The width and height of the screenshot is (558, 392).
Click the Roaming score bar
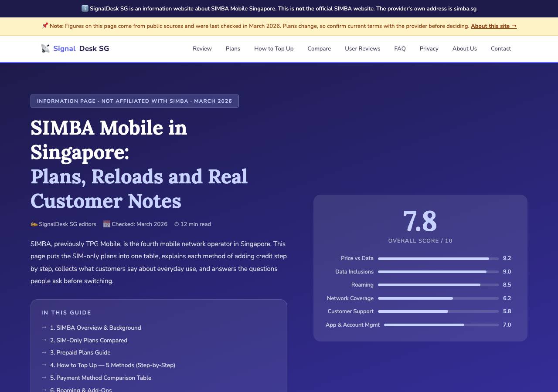[438, 285]
